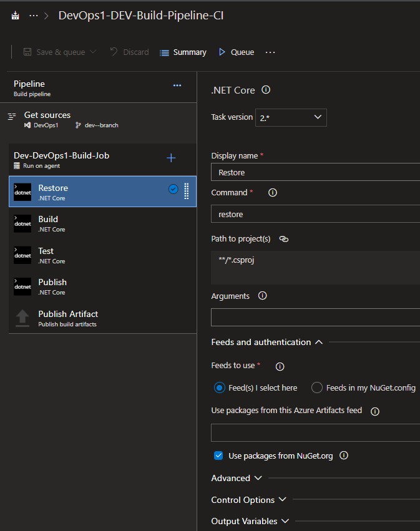Viewport: 420px width, 531px height.
Task: Click Save & queue button
Action: 54,52
